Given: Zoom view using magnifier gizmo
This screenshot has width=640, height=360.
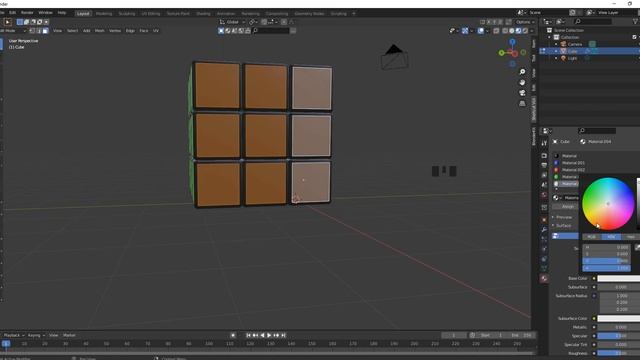Looking at the screenshot, I should 522,72.
